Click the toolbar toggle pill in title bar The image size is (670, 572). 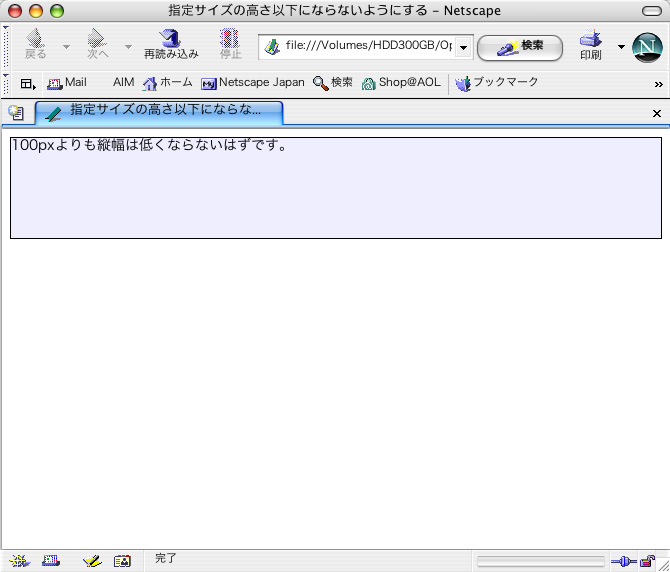pyautogui.click(x=652, y=11)
